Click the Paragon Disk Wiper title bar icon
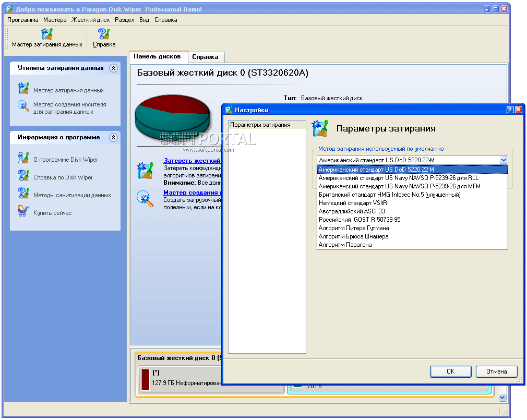The image size is (527, 420). click(9, 9)
